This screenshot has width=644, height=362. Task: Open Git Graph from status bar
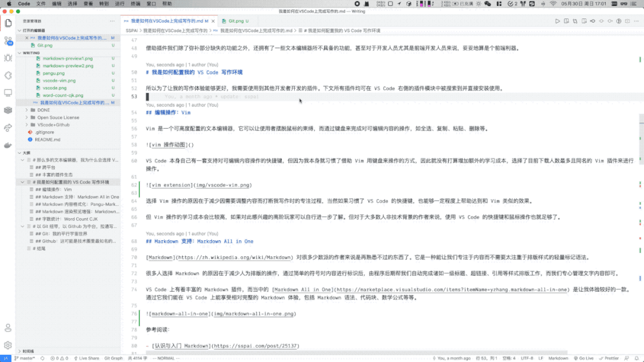click(x=113, y=358)
